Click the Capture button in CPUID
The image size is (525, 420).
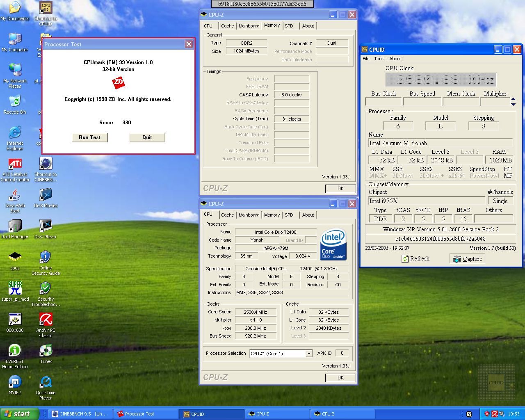click(x=468, y=259)
